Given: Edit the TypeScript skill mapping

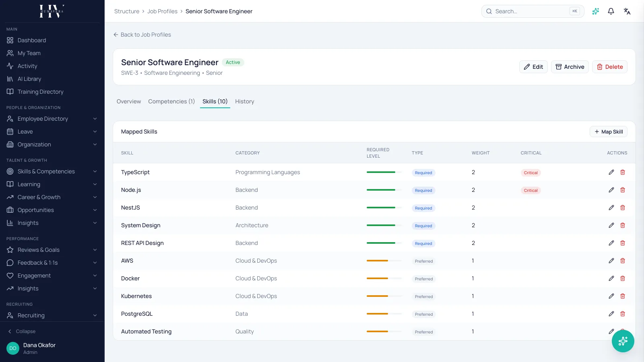Looking at the screenshot, I should pos(611,172).
